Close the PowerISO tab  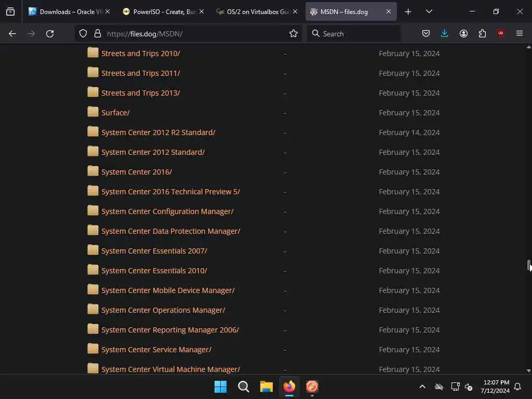tap(202, 11)
